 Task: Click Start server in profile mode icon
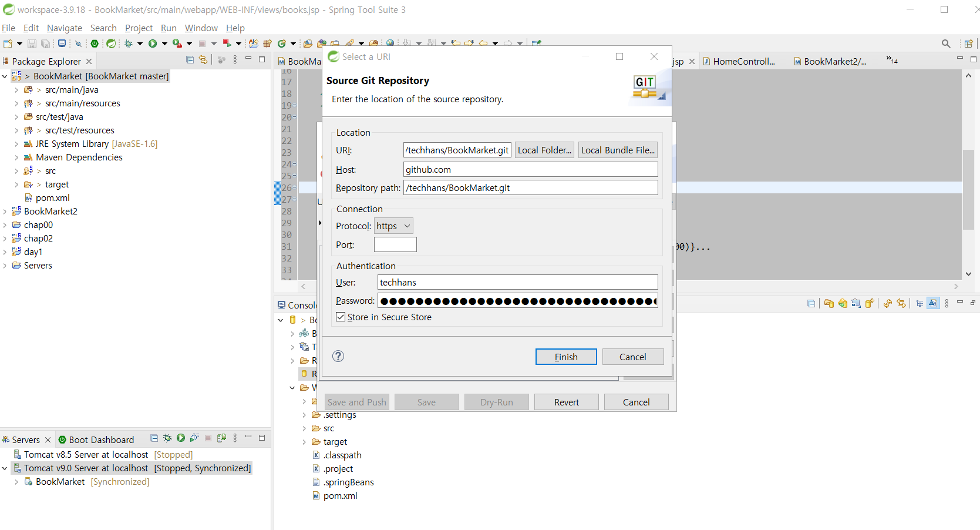194,438
